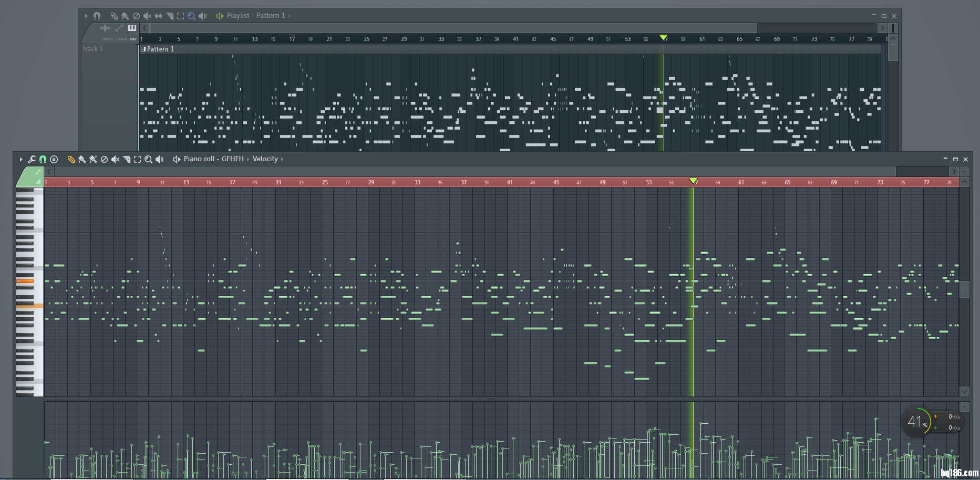Open Pattern 1 clip menu icon
The height and width of the screenshot is (480, 980).
point(143,49)
